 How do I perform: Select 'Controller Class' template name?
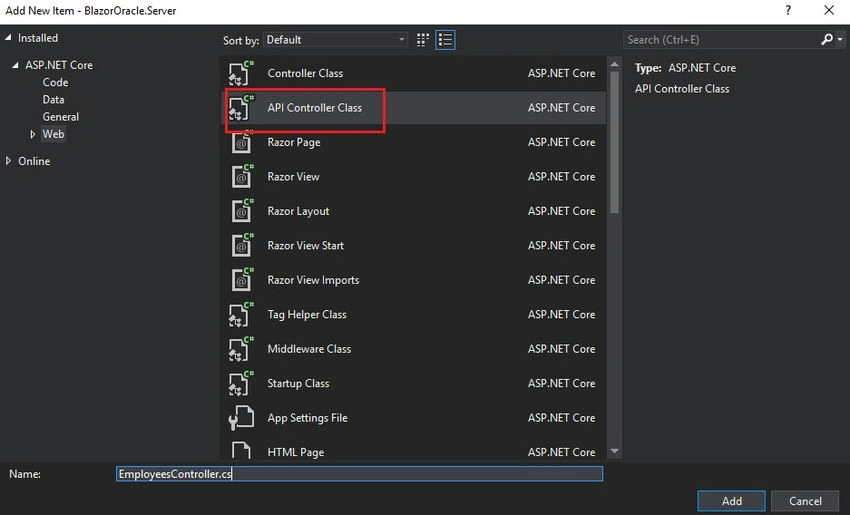(x=305, y=73)
